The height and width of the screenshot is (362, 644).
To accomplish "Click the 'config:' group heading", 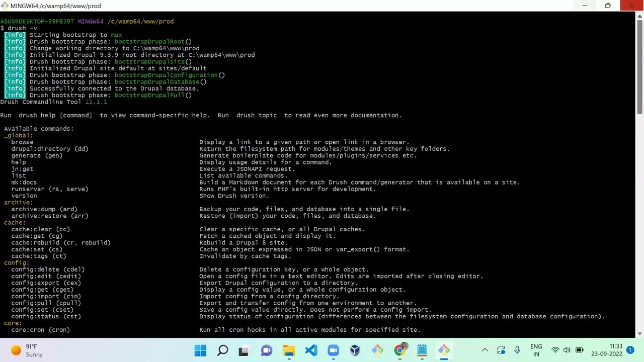I will click(x=17, y=263).
